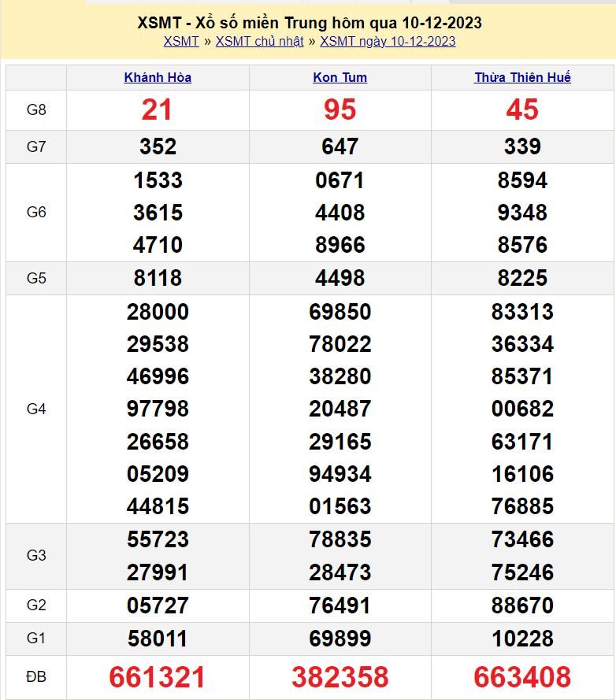
Task: Open the Thừa Thiên Huế link
Action: [x=522, y=77]
